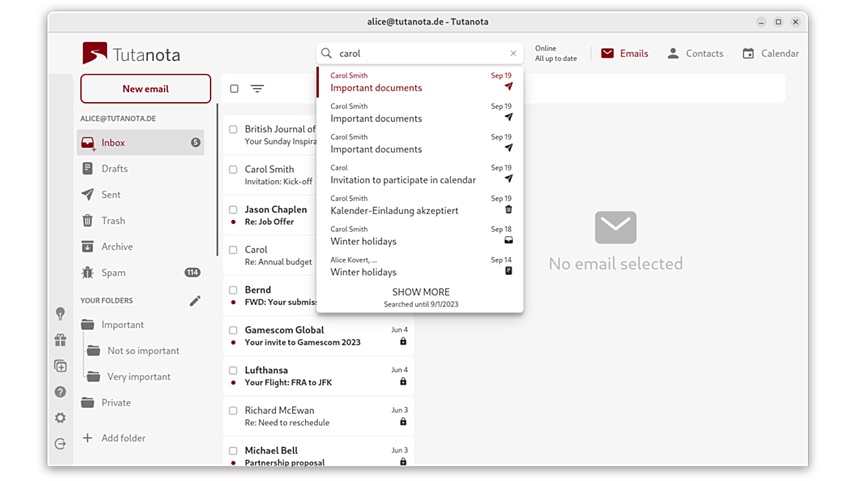
Task: Open the Sent folder
Action: [x=140, y=194]
